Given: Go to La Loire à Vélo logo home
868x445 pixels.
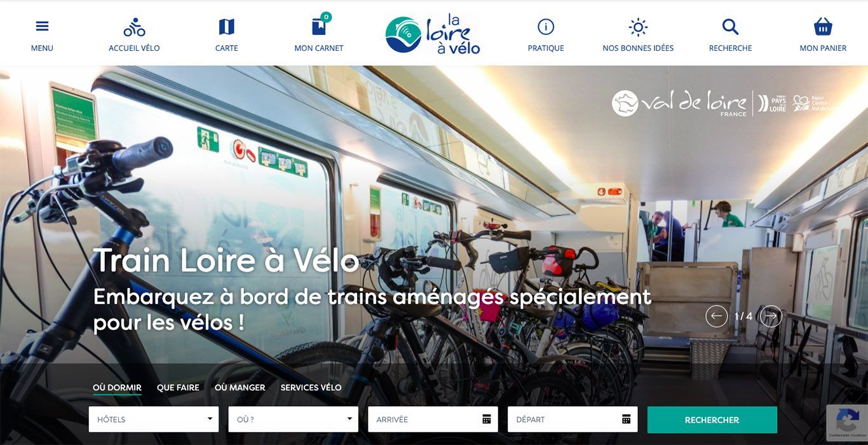Looking at the screenshot, I should 433,34.
